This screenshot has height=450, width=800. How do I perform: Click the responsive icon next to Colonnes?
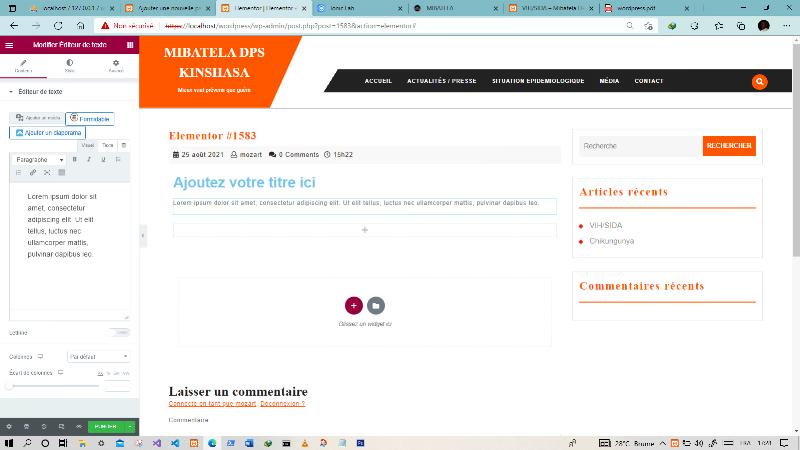40,357
